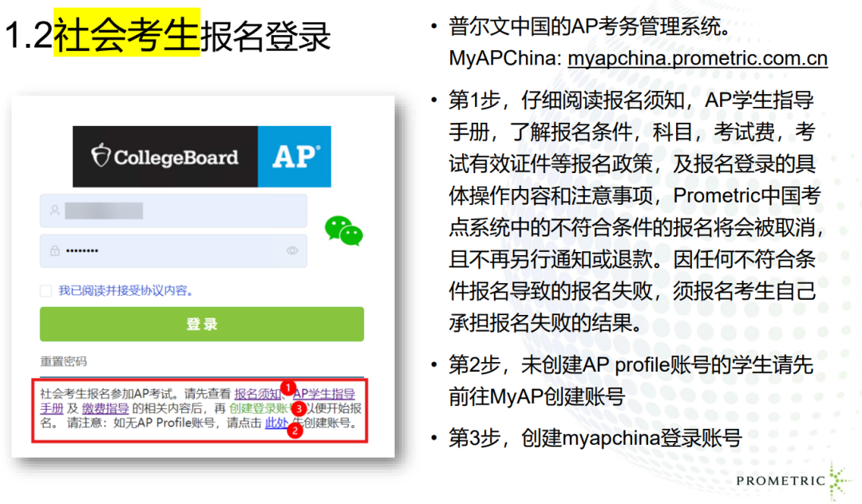Click the WeChat login icon
This screenshot has height=504, width=862.
(343, 230)
